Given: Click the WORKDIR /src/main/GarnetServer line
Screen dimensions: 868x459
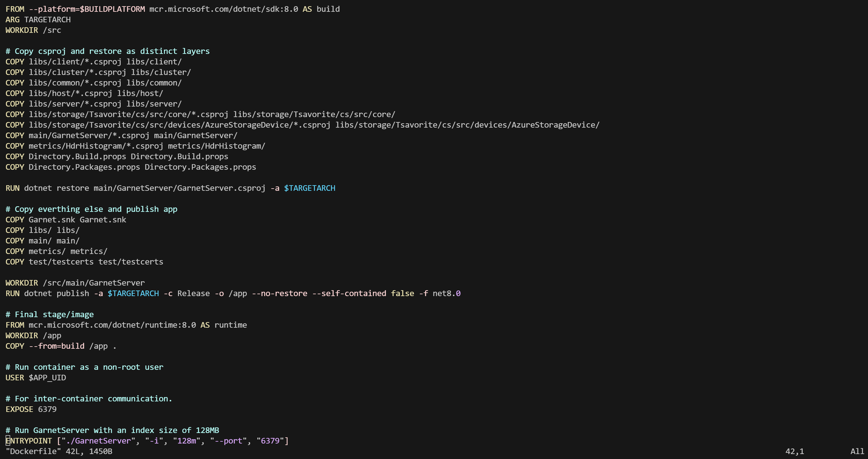Looking at the screenshot, I should click(x=75, y=283).
